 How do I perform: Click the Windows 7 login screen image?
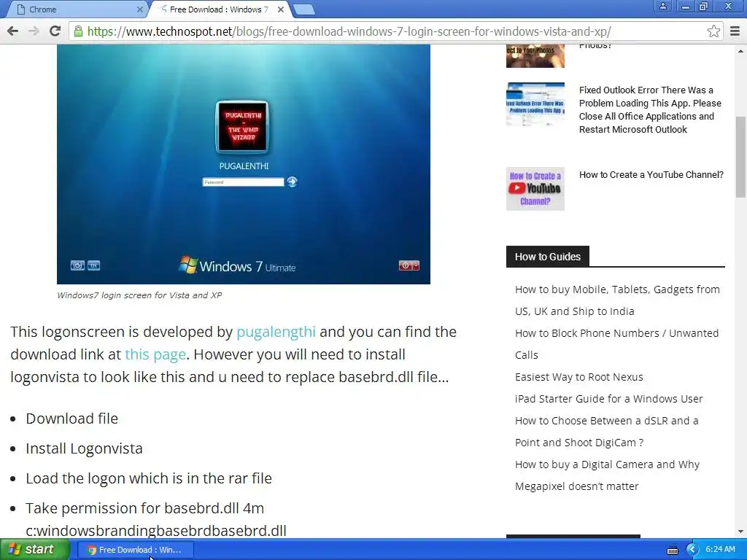(x=244, y=164)
